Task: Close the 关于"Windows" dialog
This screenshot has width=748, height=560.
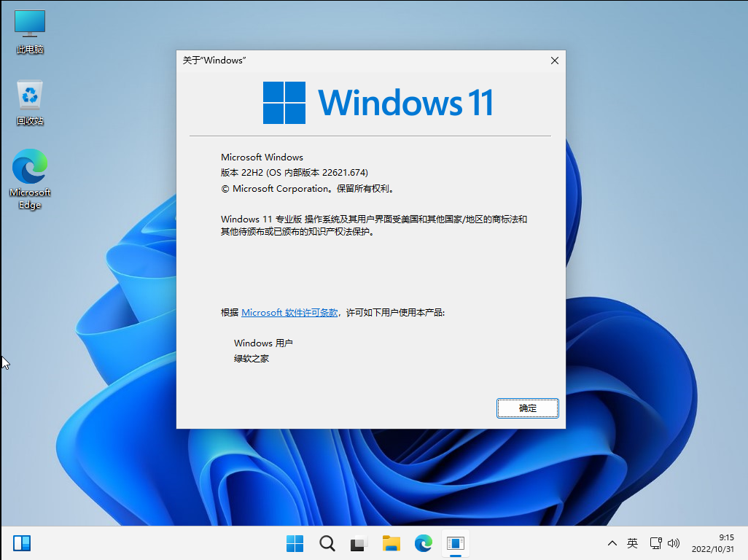Action: pos(554,61)
